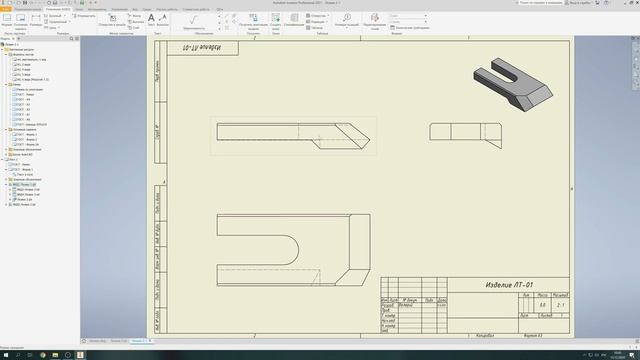Click the sign-in account button
Screen dimensions: 640x360
pos(578,3)
